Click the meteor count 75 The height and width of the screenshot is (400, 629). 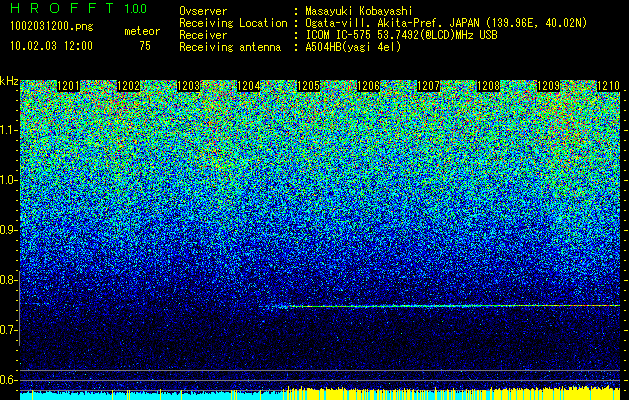pyautogui.click(x=145, y=46)
